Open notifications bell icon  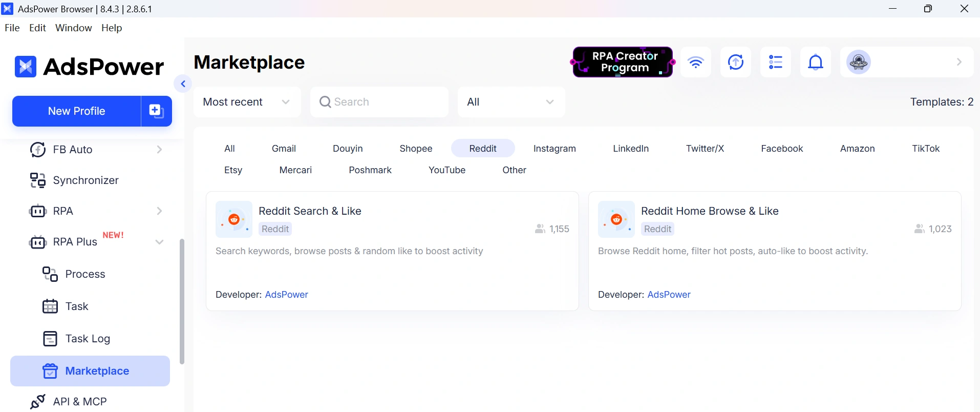816,62
